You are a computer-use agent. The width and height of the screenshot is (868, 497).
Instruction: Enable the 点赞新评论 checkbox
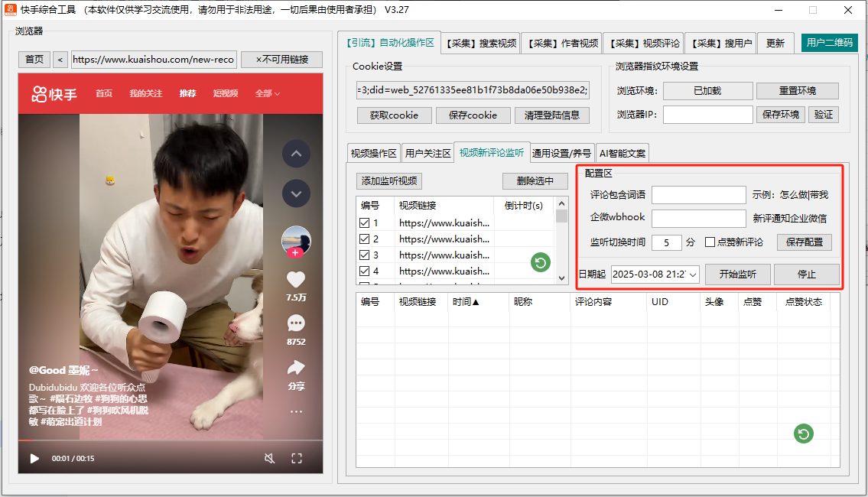pyautogui.click(x=710, y=242)
